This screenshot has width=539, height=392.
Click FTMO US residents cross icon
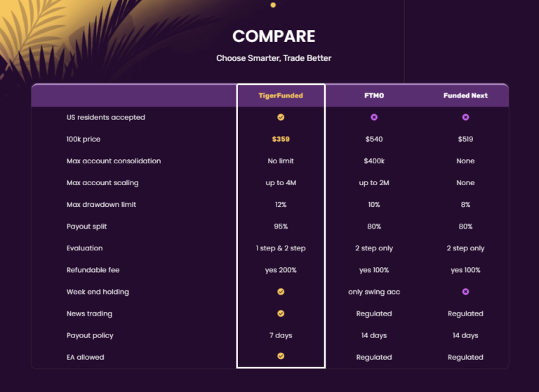374,117
